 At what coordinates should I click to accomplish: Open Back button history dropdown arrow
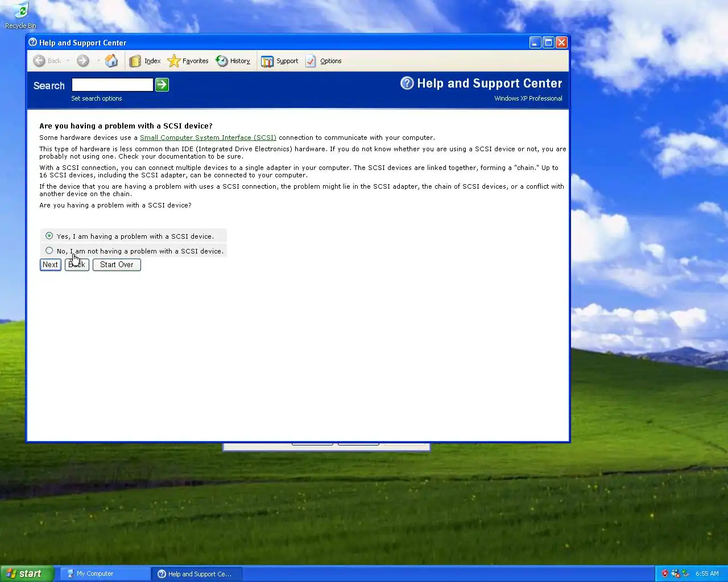[68, 61]
